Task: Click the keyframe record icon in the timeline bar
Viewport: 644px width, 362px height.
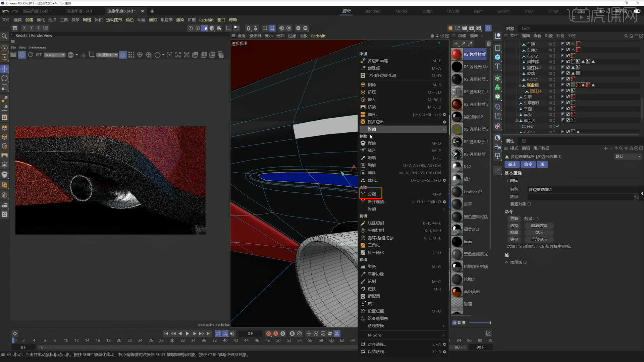Action: pyautogui.click(x=268, y=334)
